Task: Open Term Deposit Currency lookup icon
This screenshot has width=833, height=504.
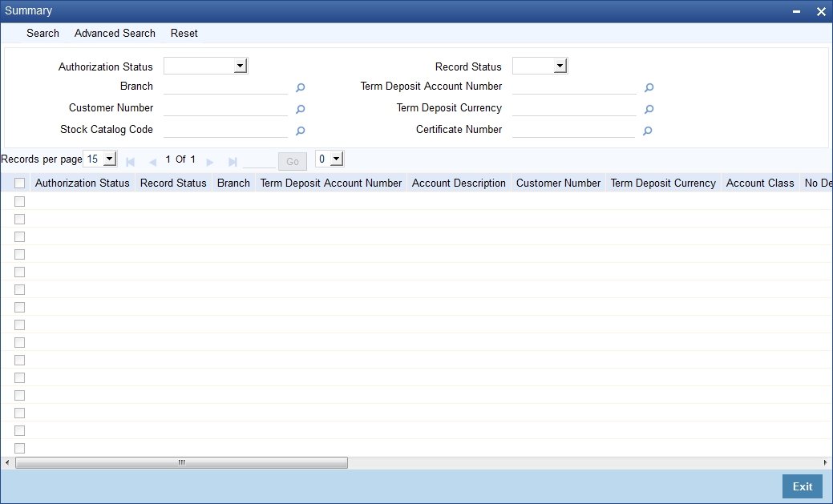Action: [649, 110]
